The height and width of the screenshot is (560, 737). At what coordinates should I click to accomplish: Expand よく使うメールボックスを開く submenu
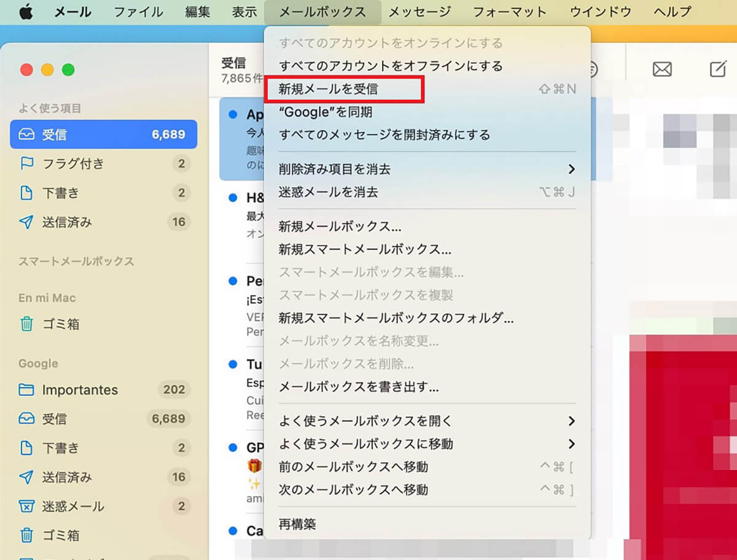(x=427, y=421)
